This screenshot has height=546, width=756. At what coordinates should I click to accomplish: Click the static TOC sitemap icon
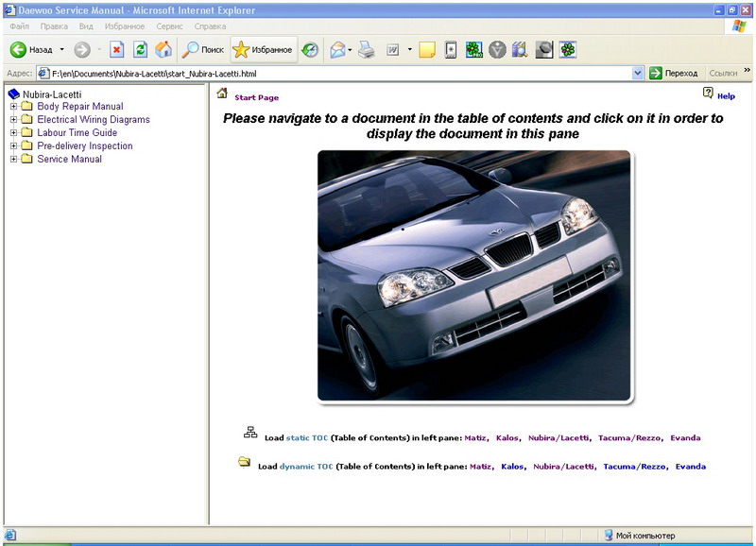[x=250, y=433]
